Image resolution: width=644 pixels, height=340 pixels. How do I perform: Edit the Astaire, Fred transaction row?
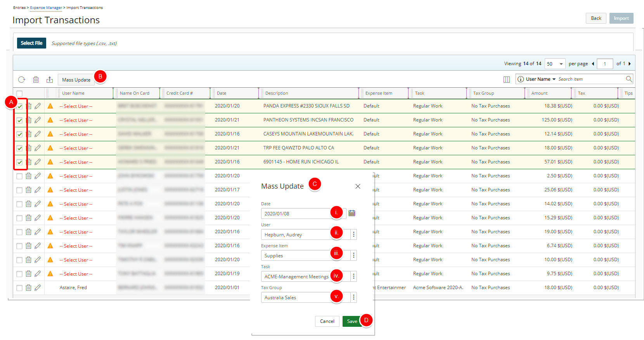(x=38, y=288)
